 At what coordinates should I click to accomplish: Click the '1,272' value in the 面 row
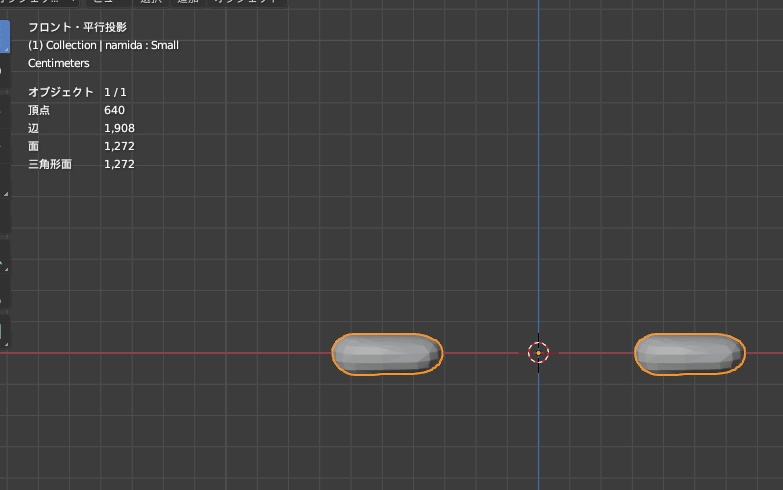(119, 146)
